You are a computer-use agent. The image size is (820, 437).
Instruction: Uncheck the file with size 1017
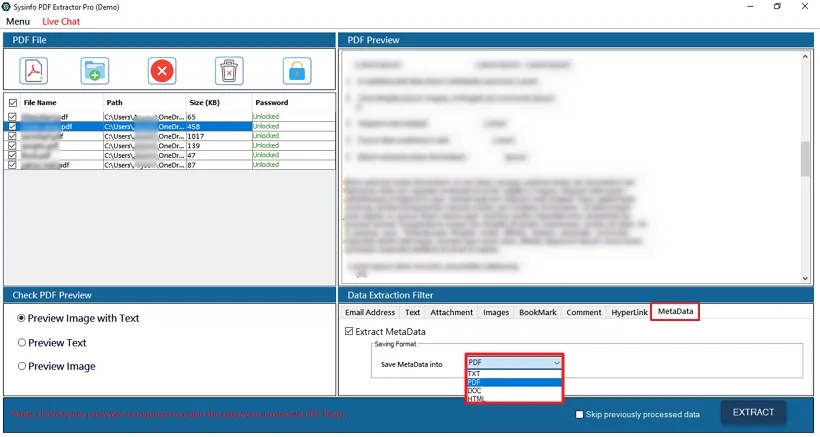pyautogui.click(x=13, y=136)
